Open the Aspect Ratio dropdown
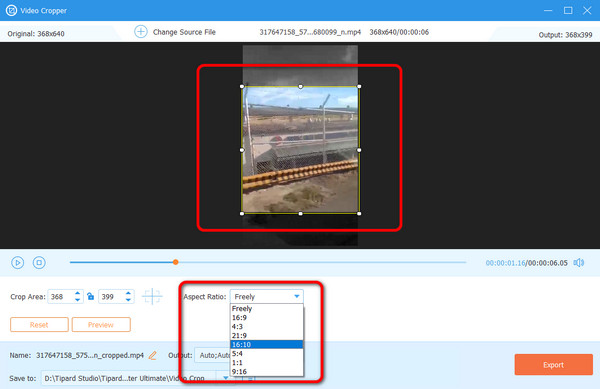 coord(267,296)
